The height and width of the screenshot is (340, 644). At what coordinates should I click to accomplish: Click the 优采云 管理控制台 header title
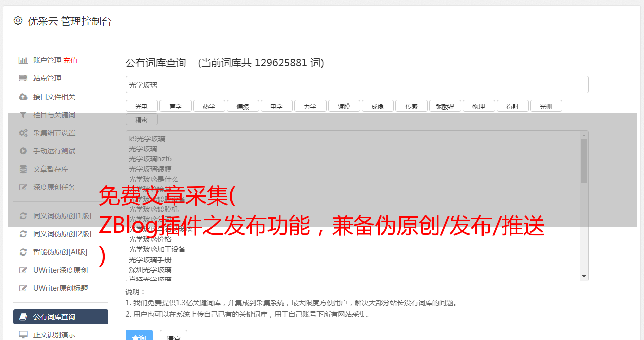click(69, 21)
